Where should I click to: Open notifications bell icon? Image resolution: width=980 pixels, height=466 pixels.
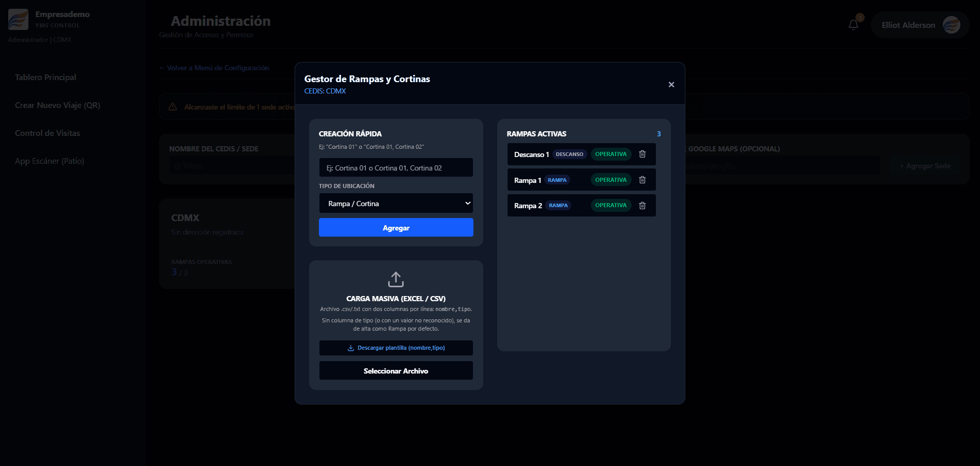pyautogui.click(x=853, y=25)
